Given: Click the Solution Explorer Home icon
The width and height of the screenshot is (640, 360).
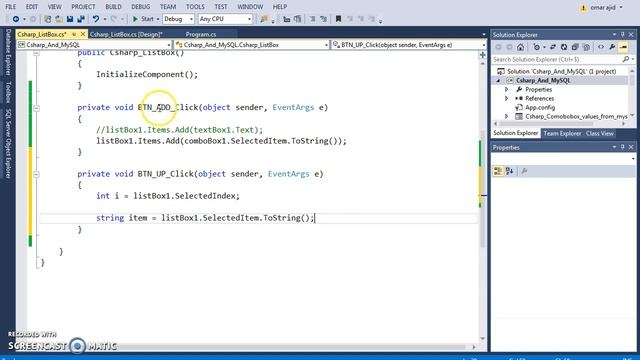Looking at the screenshot, I should pos(520,47).
